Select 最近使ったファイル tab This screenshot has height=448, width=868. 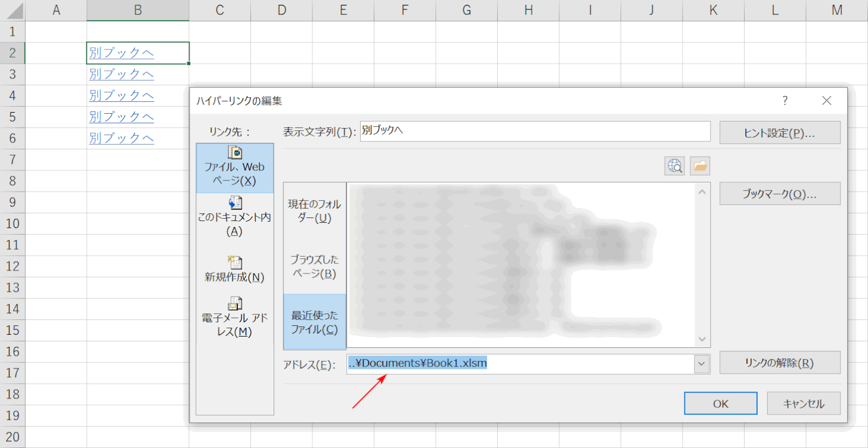pos(315,322)
